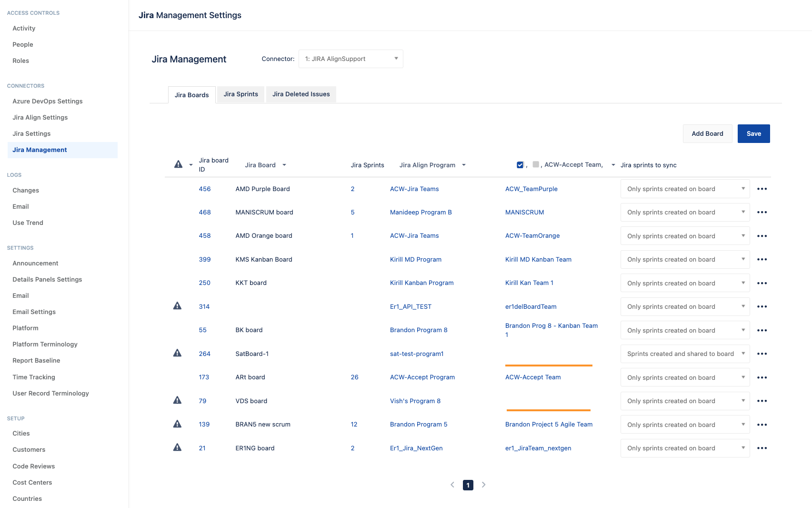Open more options for MANISCRUM board
812x508 pixels.
[762, 212]
